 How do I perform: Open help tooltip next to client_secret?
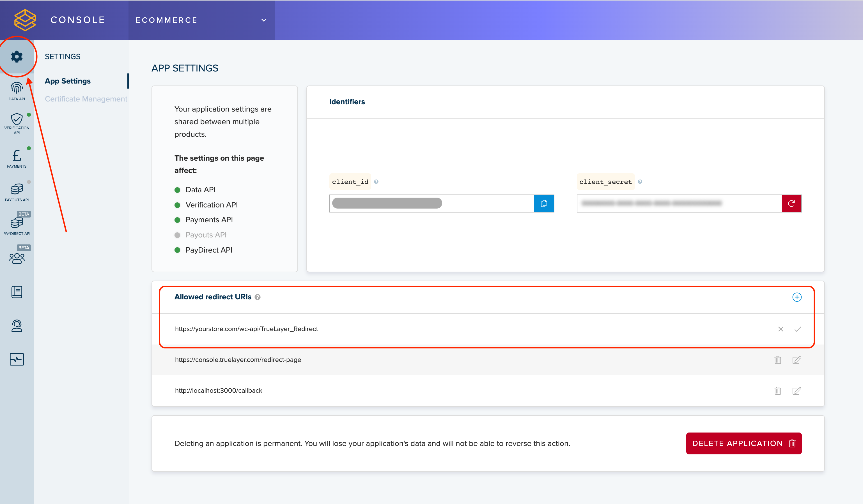[x=640, y=182]
